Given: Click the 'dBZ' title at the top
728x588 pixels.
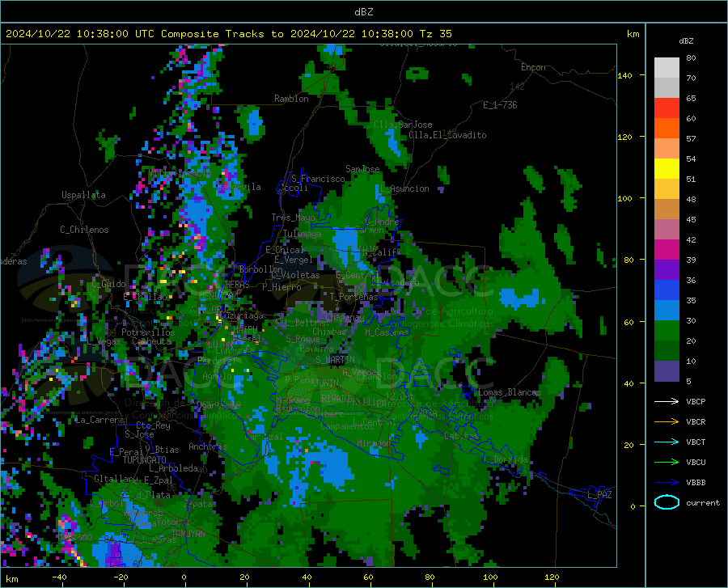Looking at the screenshot, I should click(x=363, y=12).
